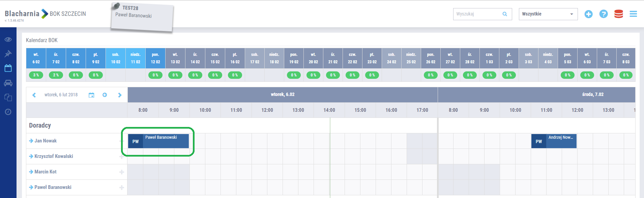This screenshot has height=198, width=644.
Task: Click the red database icon
Action: coord(618,14)
